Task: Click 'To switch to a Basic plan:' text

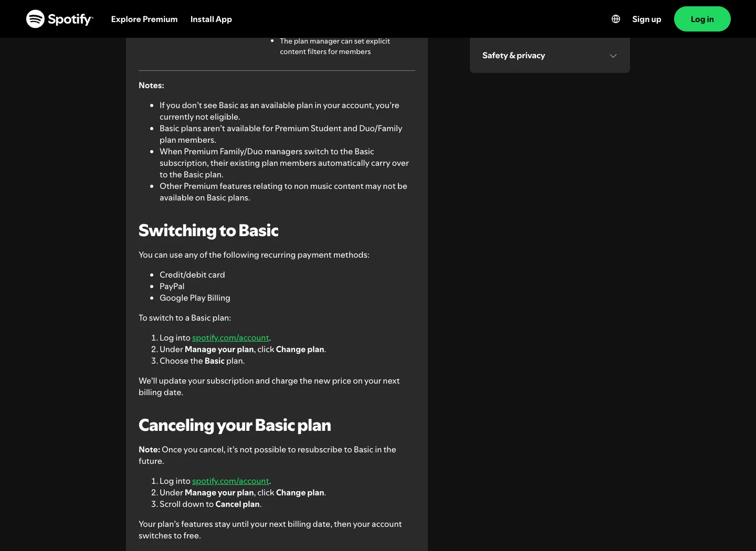Action: point(185,318)
